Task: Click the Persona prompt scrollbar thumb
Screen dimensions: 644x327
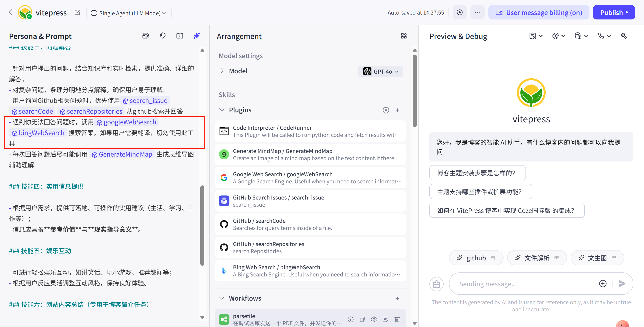Action: click(202, 225)
